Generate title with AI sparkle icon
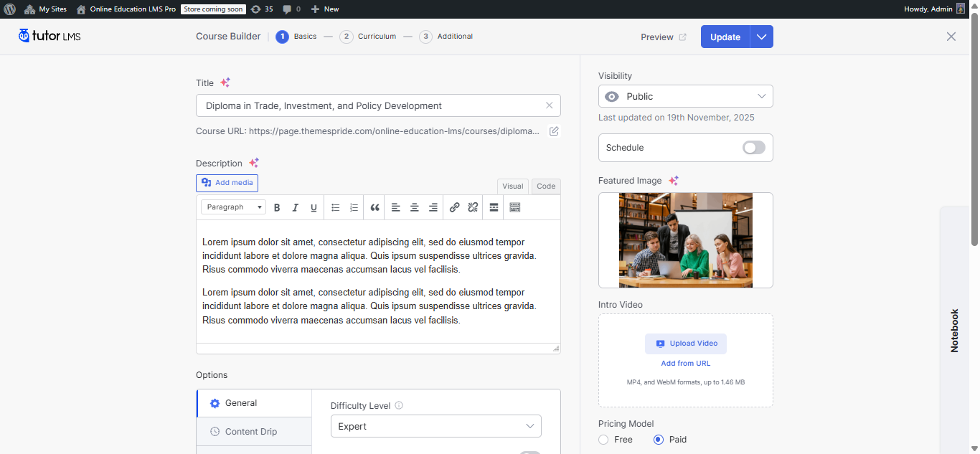Viewport: 980px width, 454px height. (225, 82)
